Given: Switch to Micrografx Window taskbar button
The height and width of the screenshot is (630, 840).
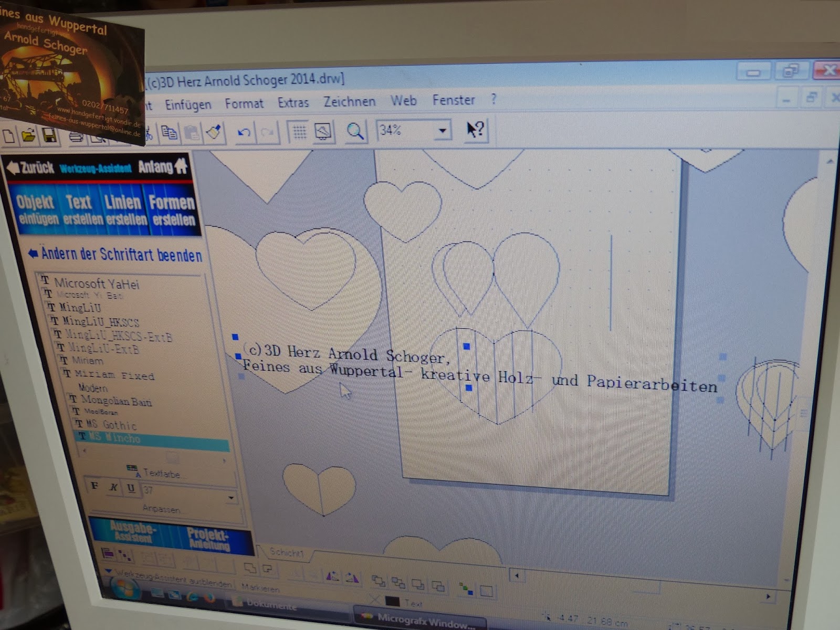Looking at the screenshot, I should pyautogui.click(x=420, y=621).
